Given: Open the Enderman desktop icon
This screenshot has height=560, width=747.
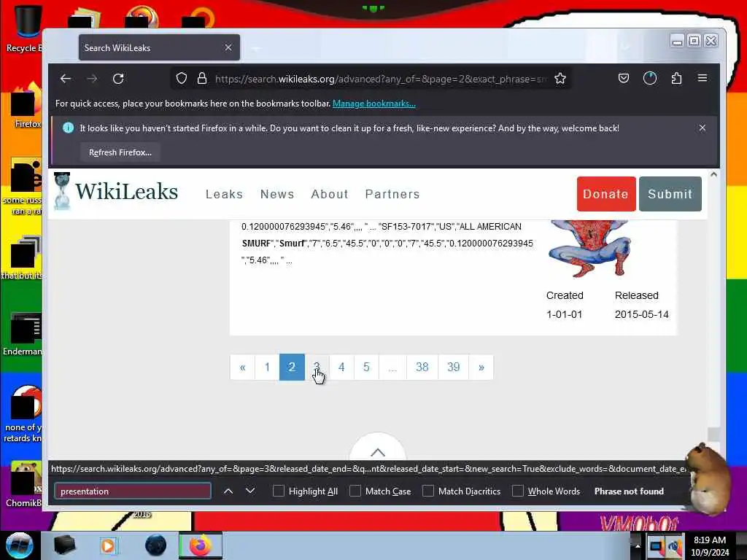Looking at the screenshot, I should [x=24, y=334].
